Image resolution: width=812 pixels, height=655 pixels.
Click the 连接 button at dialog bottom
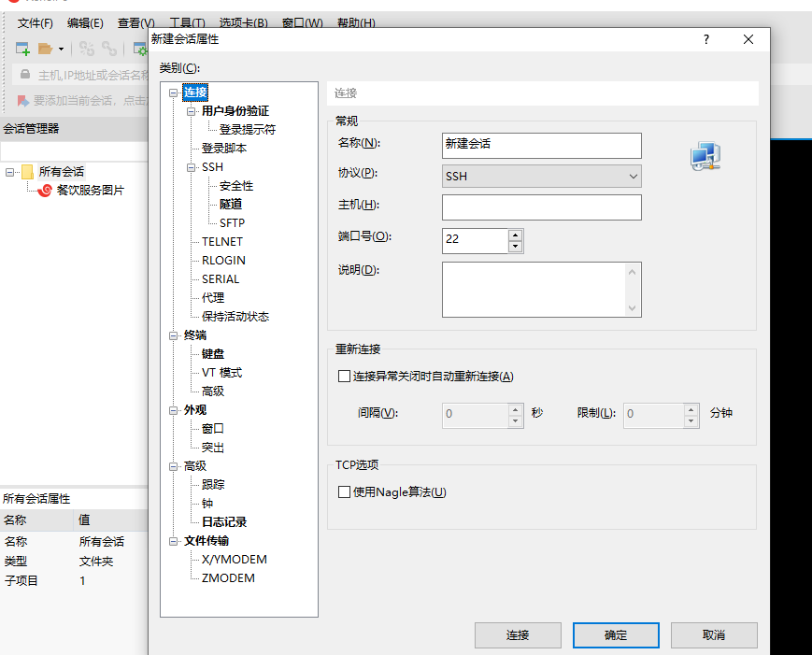(518, 635)
